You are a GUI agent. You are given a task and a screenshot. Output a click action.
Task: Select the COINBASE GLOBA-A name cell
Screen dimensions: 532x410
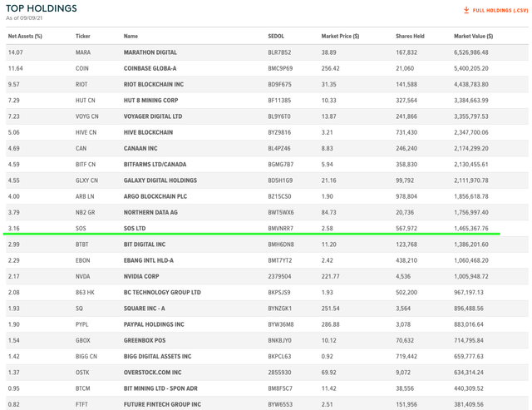pyautogui.click(x=150, y=68)
